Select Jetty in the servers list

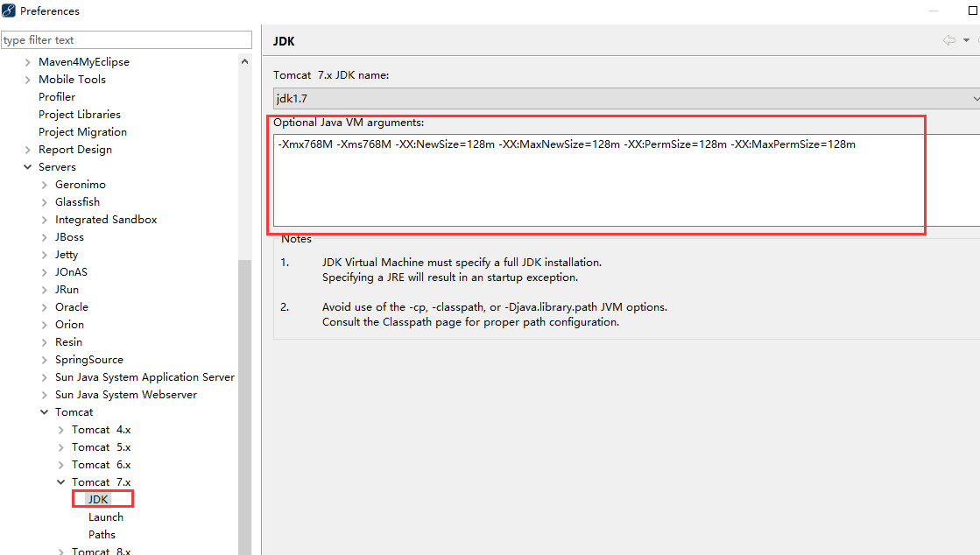[x=67, y=255]
